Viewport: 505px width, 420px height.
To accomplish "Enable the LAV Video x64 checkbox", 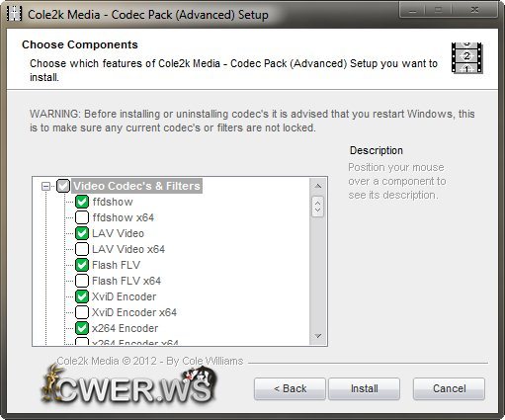I will pos(82,249).
